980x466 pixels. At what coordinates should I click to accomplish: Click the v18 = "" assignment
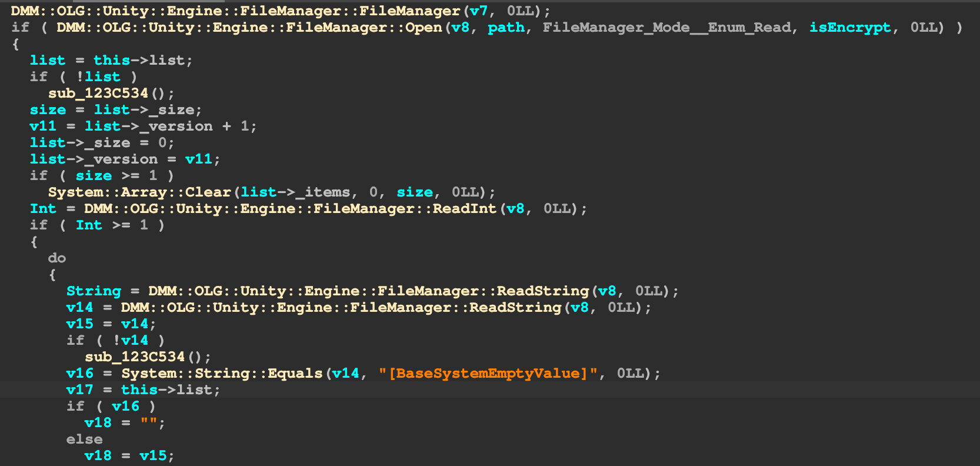[x=125, y=423]
